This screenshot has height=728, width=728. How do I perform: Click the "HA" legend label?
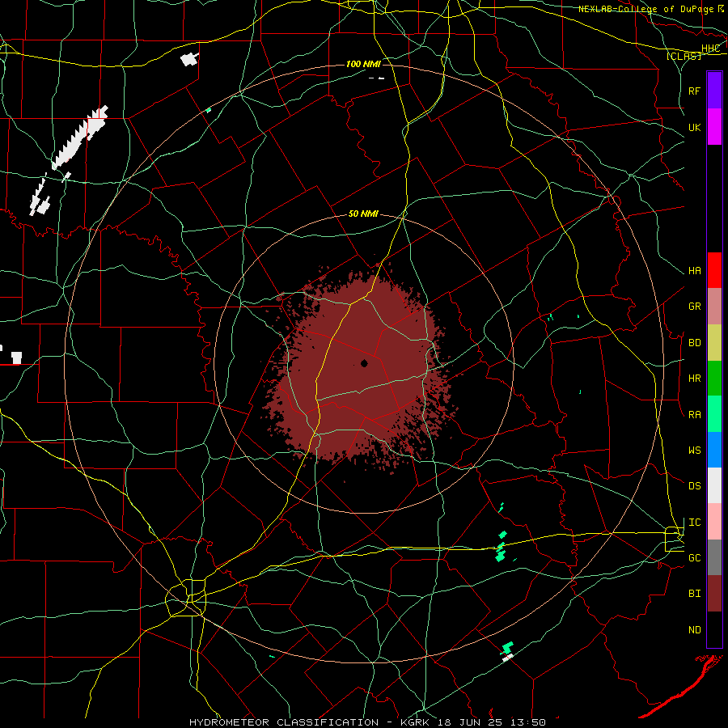pyautogui.click(x=695, y=271)
